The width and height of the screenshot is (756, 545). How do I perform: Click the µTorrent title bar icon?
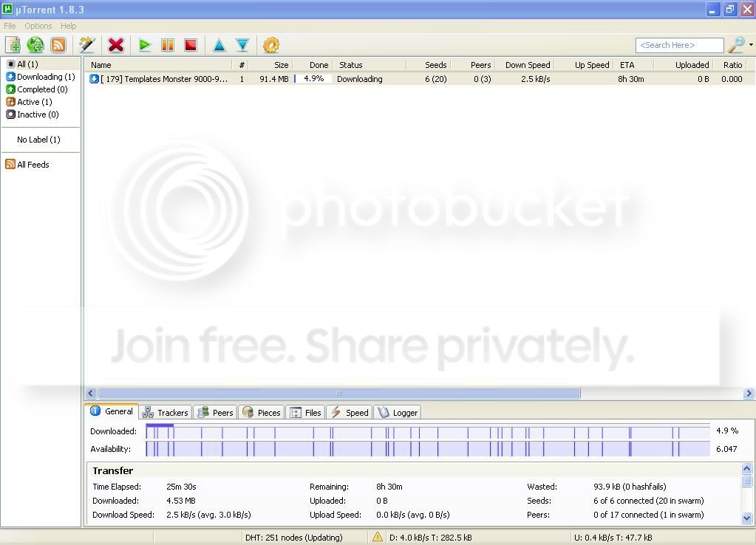[7, 9]
